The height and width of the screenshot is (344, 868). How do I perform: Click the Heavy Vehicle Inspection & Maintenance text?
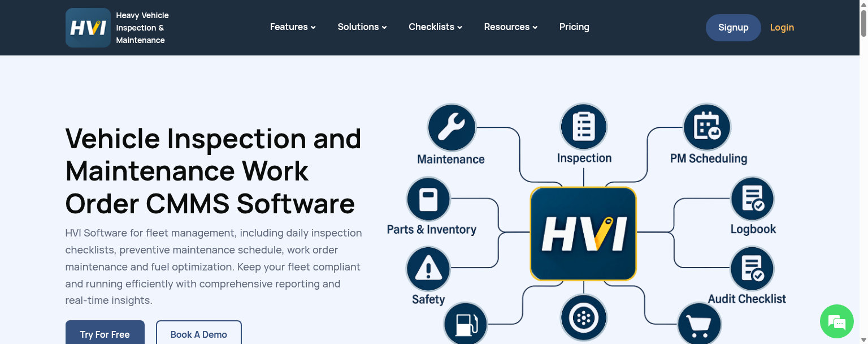(142, 28)
